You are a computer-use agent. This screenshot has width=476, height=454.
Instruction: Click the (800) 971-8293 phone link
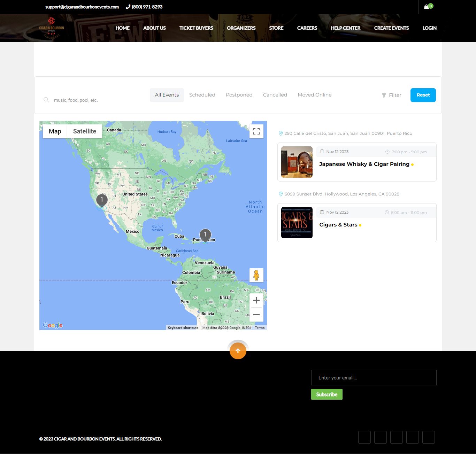[144, 7]
